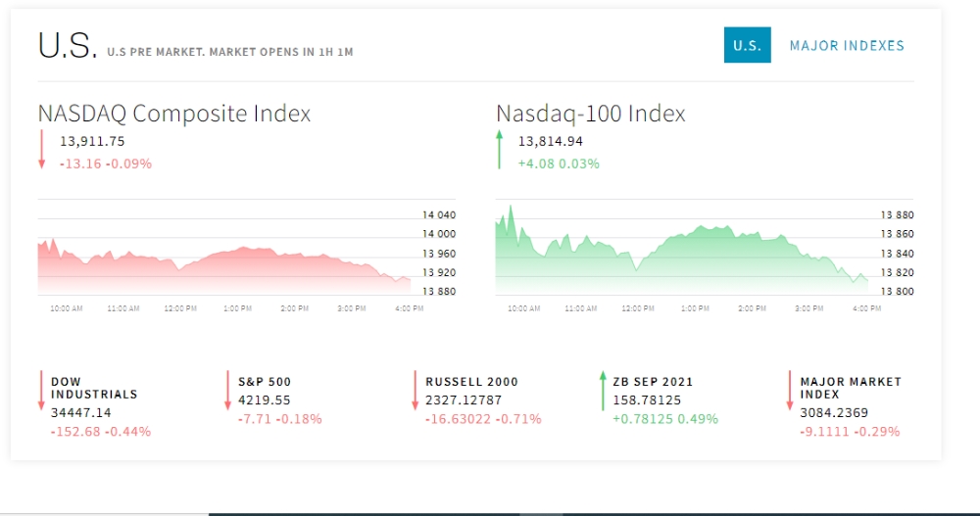Open the DOW INDUSTRIALS label
The width and height of the screenshot is (980, 516).
tap(94, 388)
